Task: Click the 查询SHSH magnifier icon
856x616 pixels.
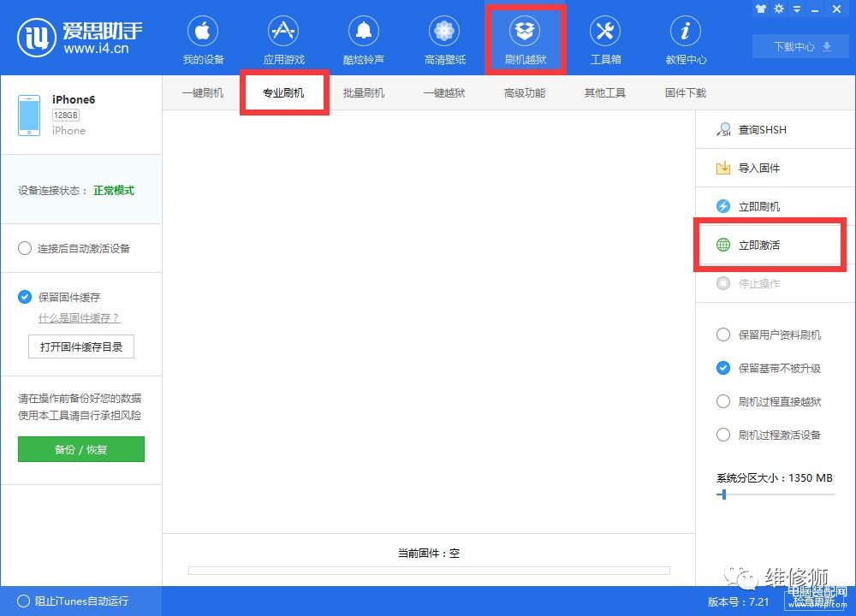Action: tap(723, 129)
